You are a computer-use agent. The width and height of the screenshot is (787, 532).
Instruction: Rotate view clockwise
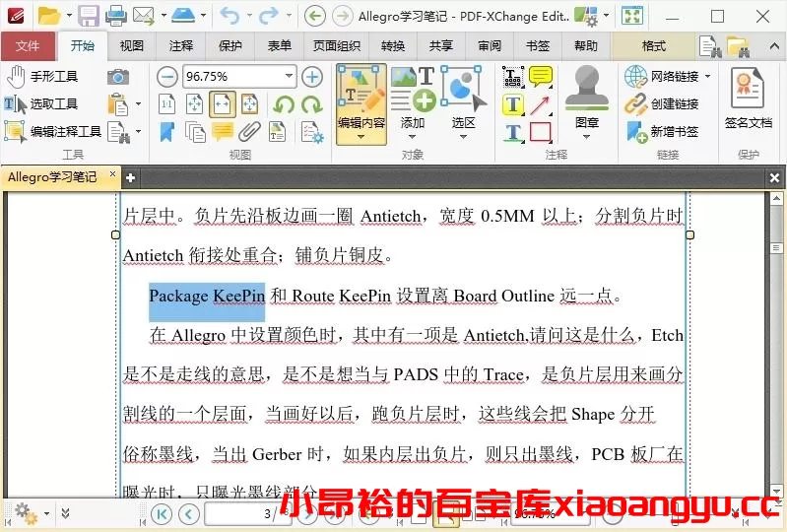[x=312, y=104]
